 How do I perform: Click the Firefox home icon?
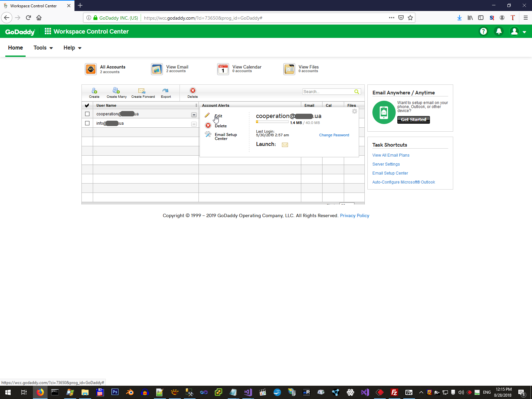pyautogui.click(x=39, y=18)
